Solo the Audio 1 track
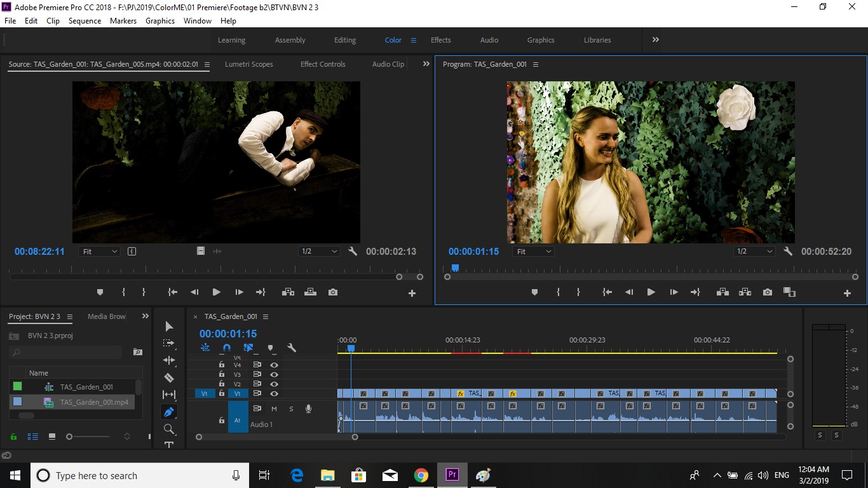868x488 pixels. point(292,409)
